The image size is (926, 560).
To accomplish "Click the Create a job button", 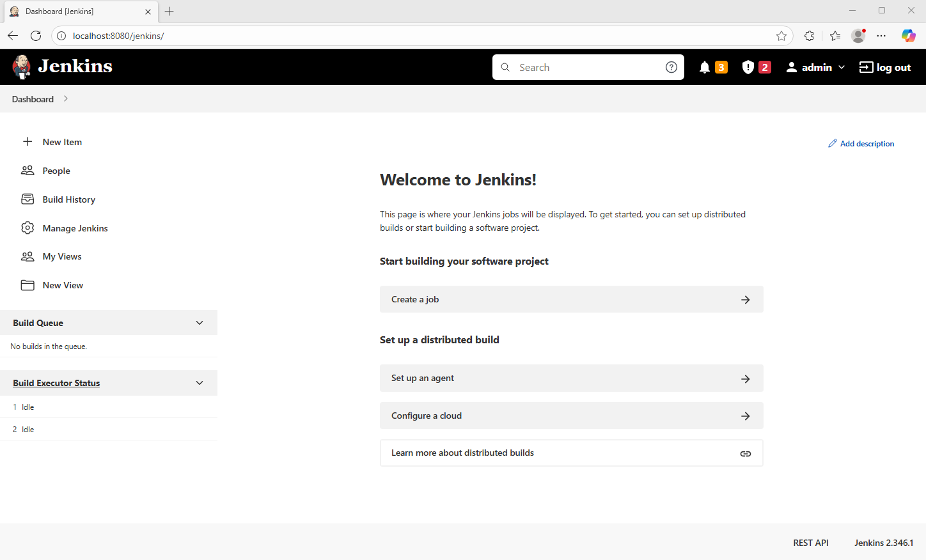I will (x=572, y=299).
